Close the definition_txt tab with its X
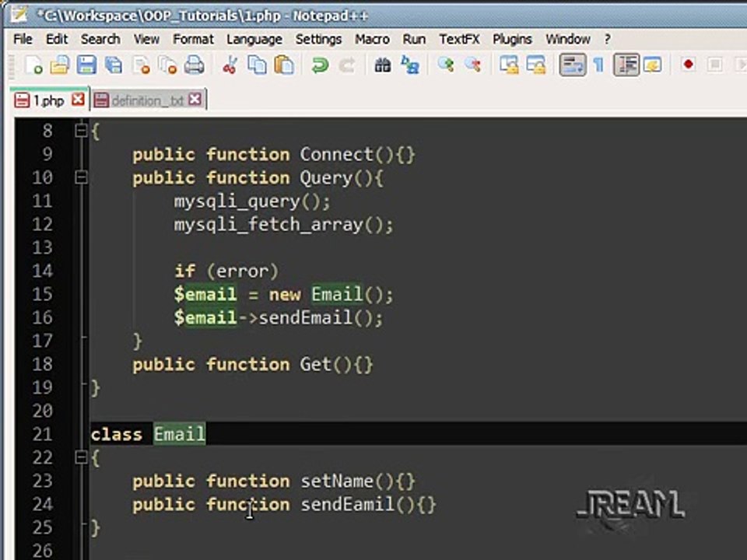747x560 pixels. 195,100
